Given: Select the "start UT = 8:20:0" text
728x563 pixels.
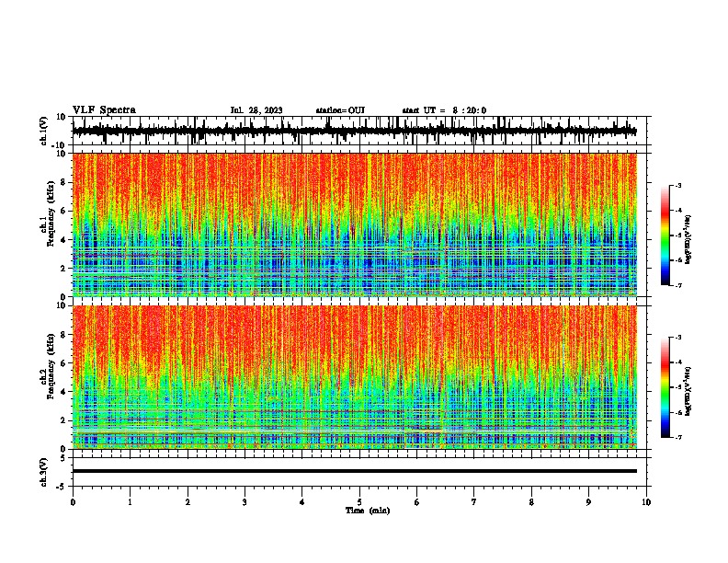Looking at the screenshot, I should (x=444, y=110).
